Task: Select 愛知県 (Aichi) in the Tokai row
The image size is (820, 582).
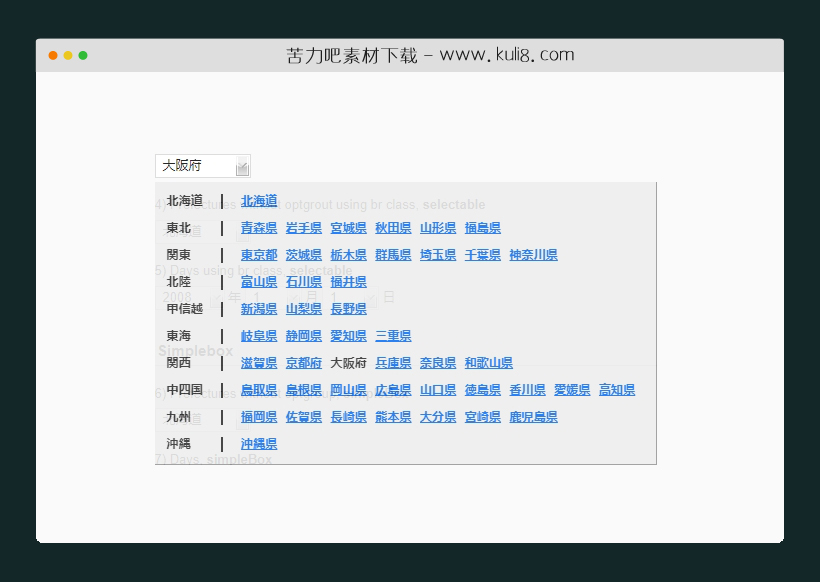Action: pyautogui.click(x=348, y=335)
